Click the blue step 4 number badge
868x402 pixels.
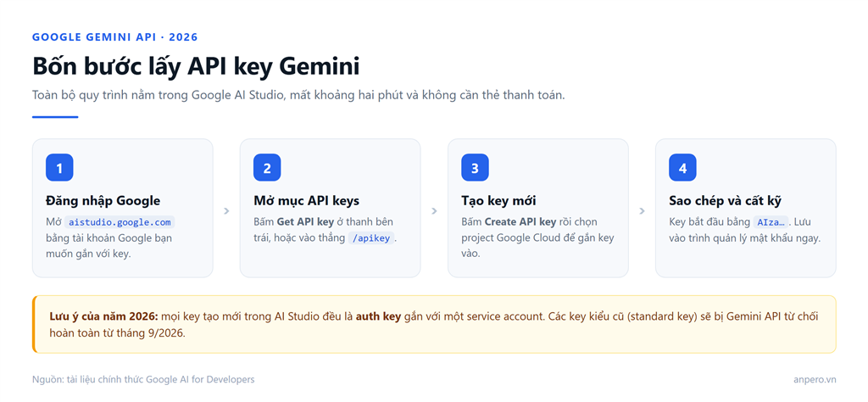click(682, 168)
